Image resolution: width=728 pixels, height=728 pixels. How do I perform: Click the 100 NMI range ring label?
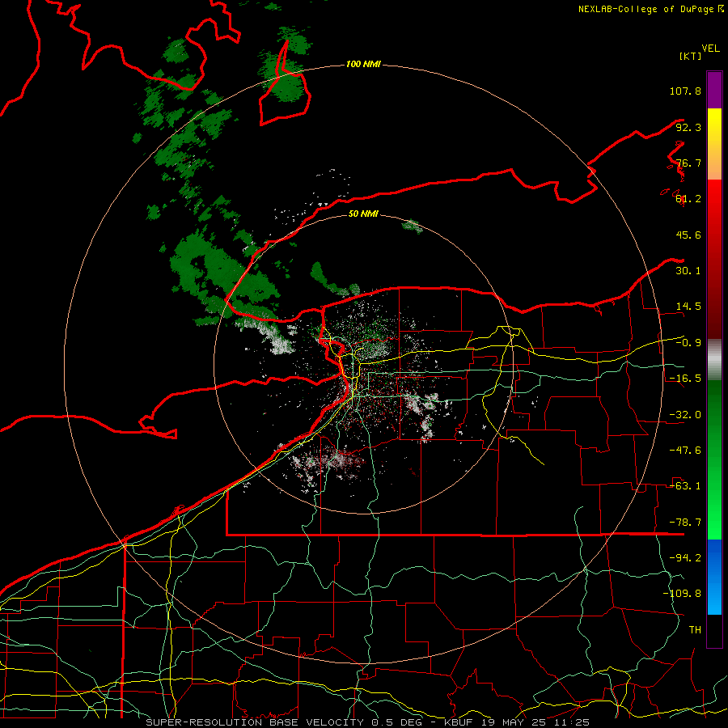pos(363,64)
